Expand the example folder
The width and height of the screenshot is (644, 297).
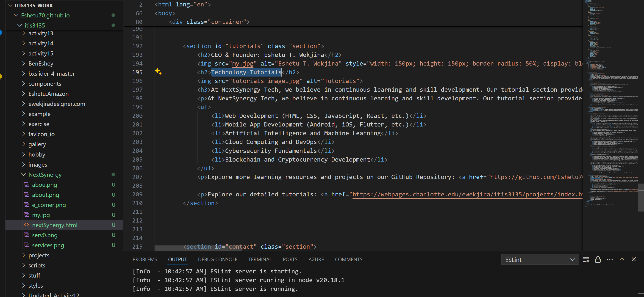(64, 114)
